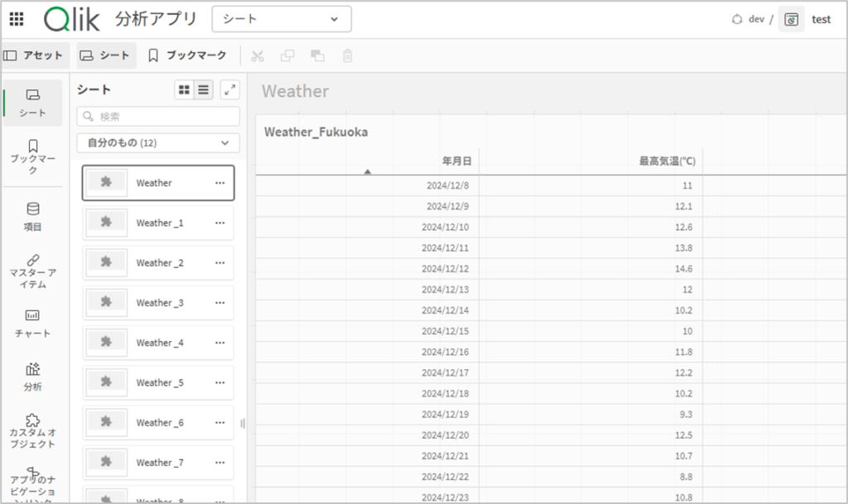Expand the sheet panel to full view
This screenshot has height=504, width=848.
pos(229,89)
